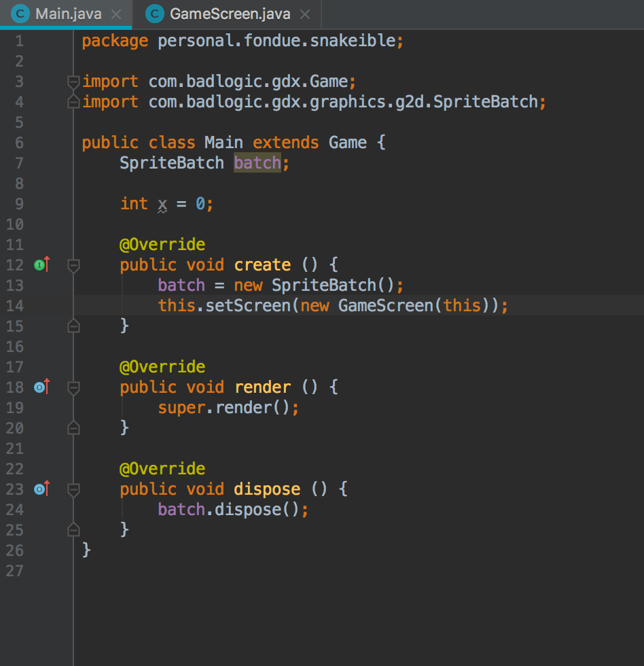Image resolution: width=644 pixels, height=666 pixels.
Task: Collapse the create() method body
Action: point(73,266)
